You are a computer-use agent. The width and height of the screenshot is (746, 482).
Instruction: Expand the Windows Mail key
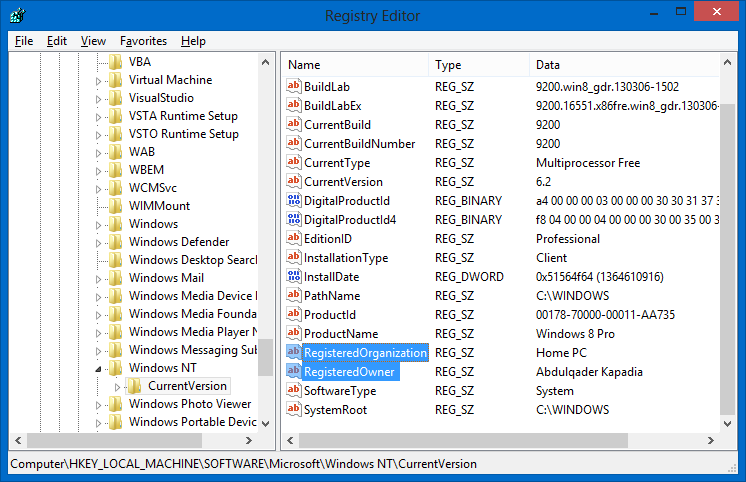pyautogui.click(x=98, y=279)
